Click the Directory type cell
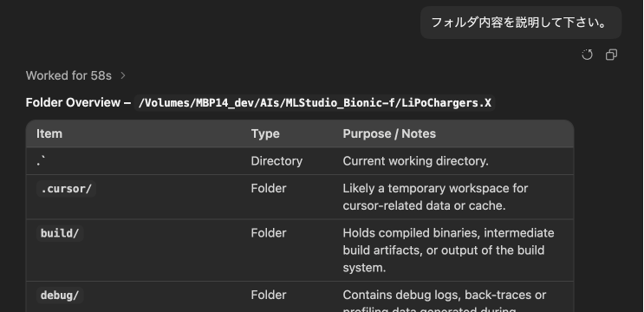 coord(276,161)
